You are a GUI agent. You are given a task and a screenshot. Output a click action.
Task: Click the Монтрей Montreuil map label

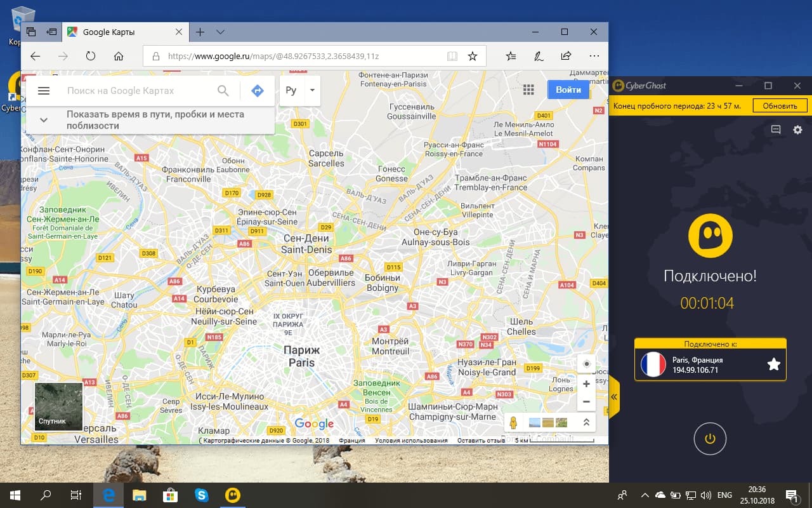pos(390,346)
